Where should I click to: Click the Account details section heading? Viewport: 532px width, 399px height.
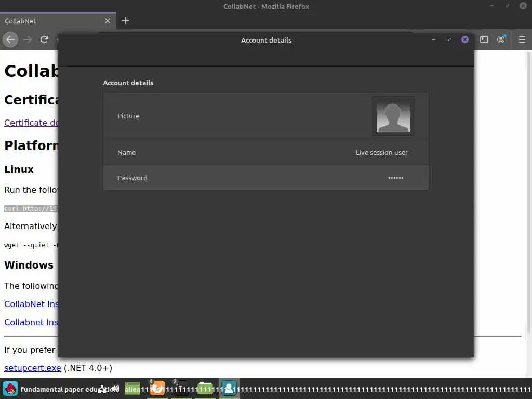tap(128, 83)
